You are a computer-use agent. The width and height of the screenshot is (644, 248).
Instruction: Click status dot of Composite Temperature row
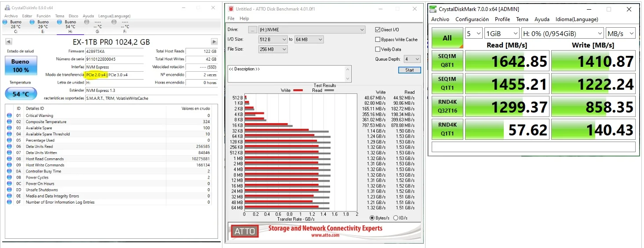[9, 122]
